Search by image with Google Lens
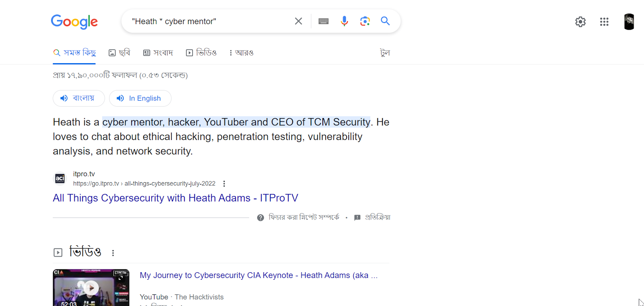Image resolution: width=644 pixels, height=306 pixels. (365, 21)
